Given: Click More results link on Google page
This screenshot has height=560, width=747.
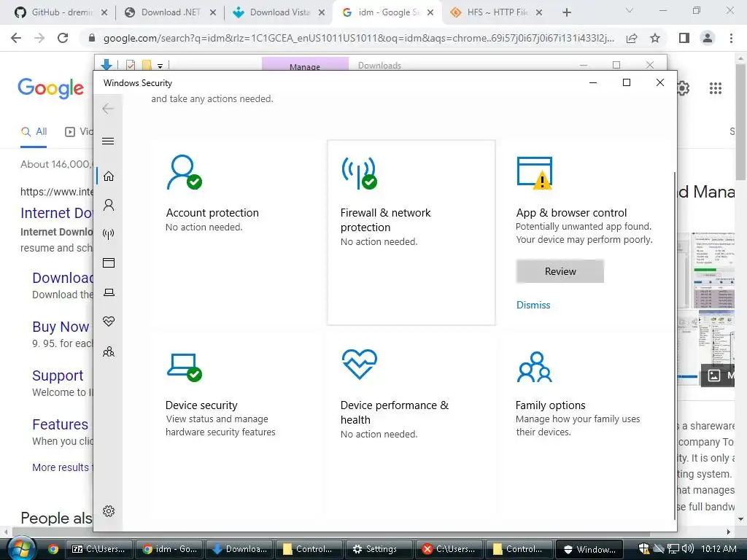Looking at the screenshot, I should click(61, 467).
